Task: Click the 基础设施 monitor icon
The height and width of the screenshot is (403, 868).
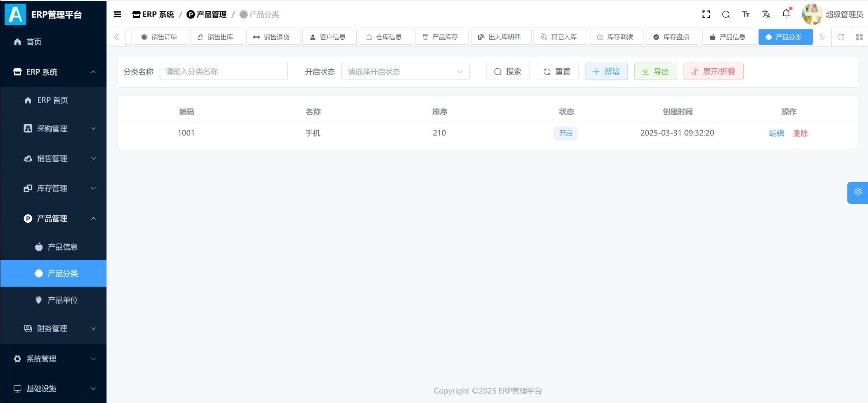Action: tap(18, 389)
